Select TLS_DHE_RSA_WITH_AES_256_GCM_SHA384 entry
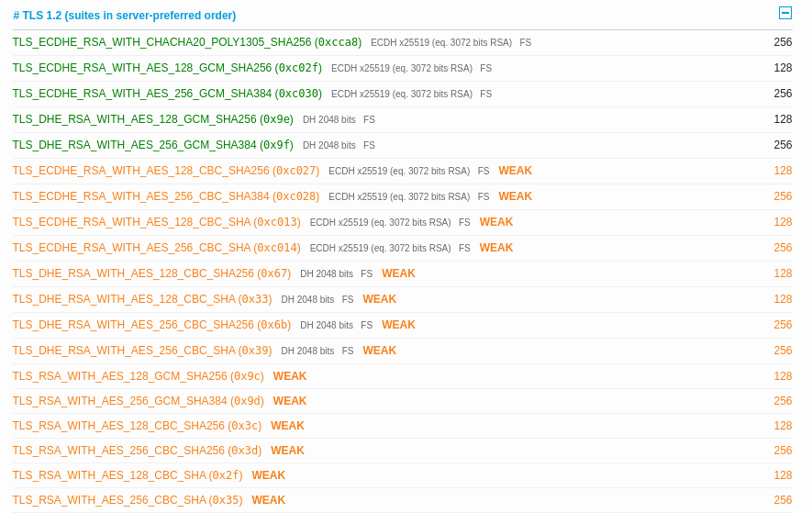This screenshot has height=513, width=812. [152, 145]
